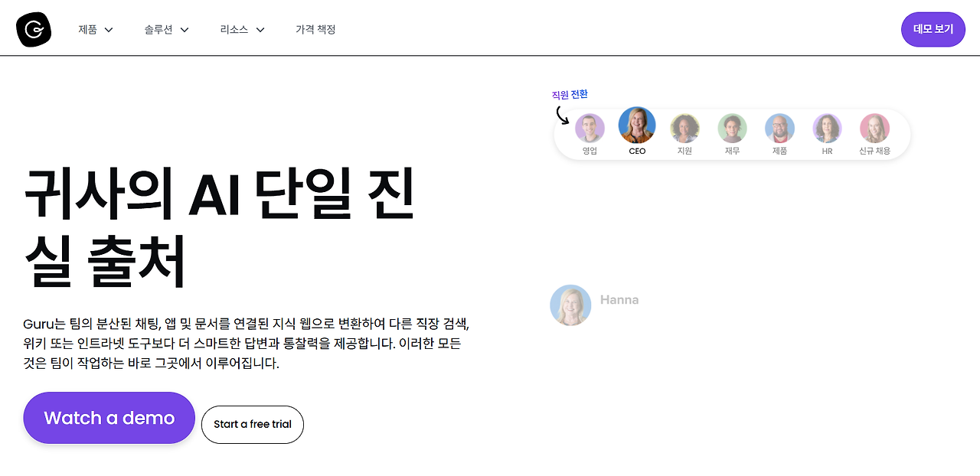Image resolution: width=980 pixels, height=476 pixels.
Task: Select the 지원 employee avatar
Action: [x=684, y=128]
